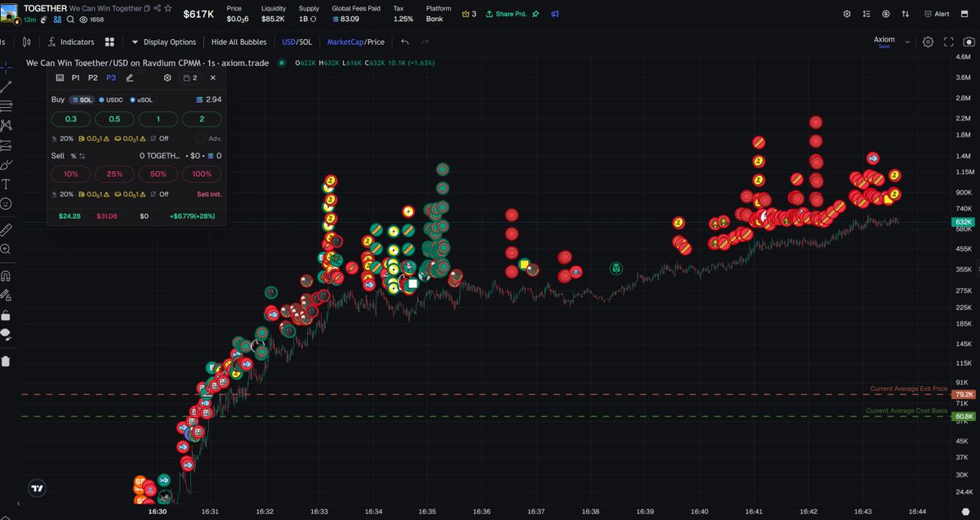Click the megaphone announcement icon
Image resolution: width=980 pixels, height=520 pixels.
click(x=555, y=14)
